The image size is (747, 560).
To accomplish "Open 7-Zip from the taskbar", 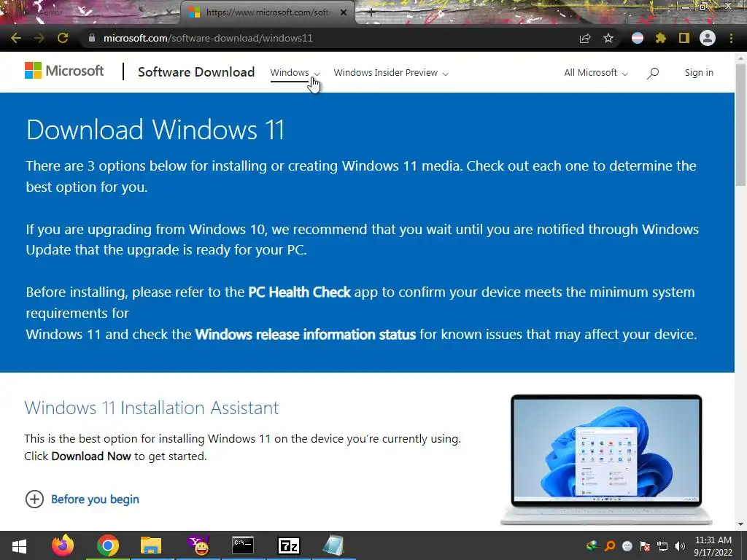I will point(289,545).
